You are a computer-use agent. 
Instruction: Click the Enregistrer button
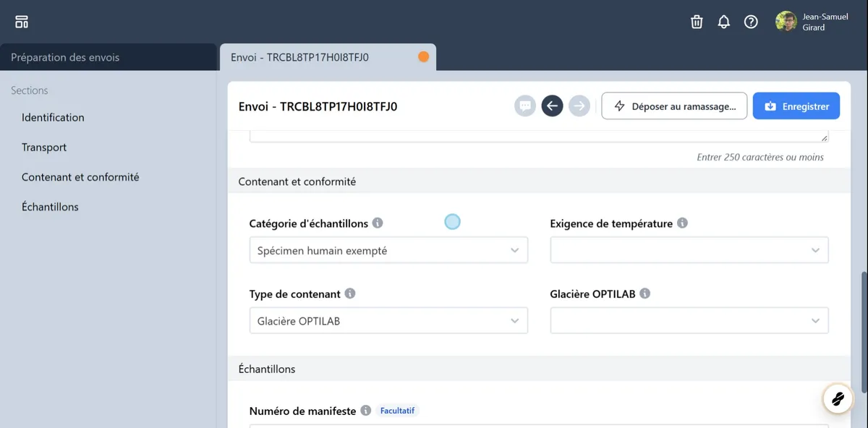tap(796, 106)
